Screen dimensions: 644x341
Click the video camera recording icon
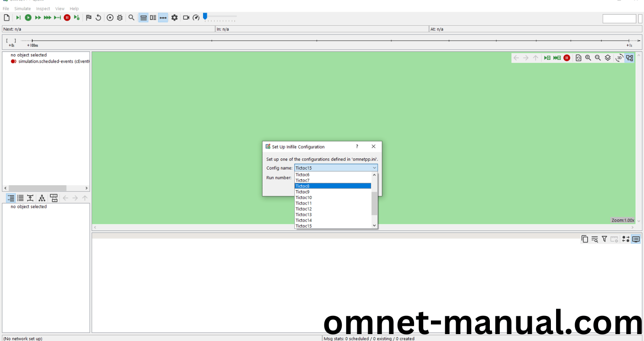(186, 18)
